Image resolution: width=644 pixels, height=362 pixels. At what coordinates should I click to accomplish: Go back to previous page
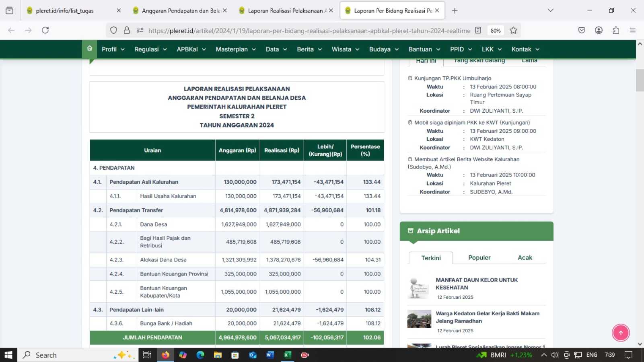[x=11, y=30]
